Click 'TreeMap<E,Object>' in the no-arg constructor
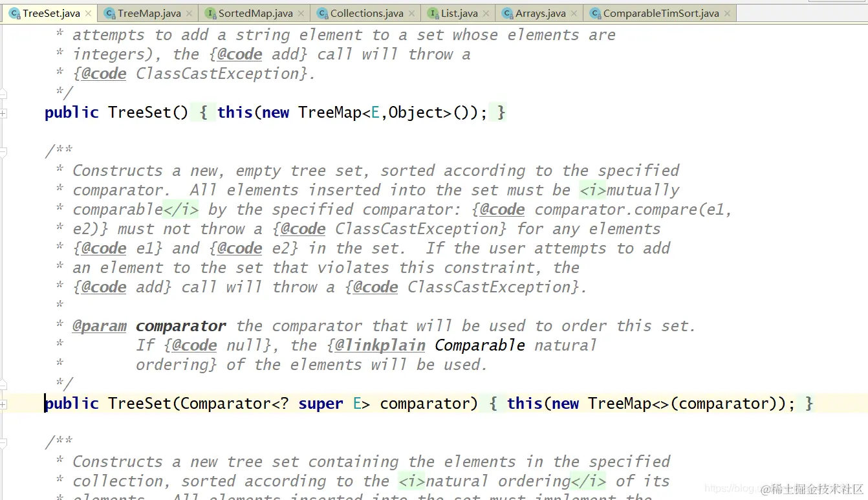Image resolution: width=868 pixels, height=500 pixels. [375, 113]
